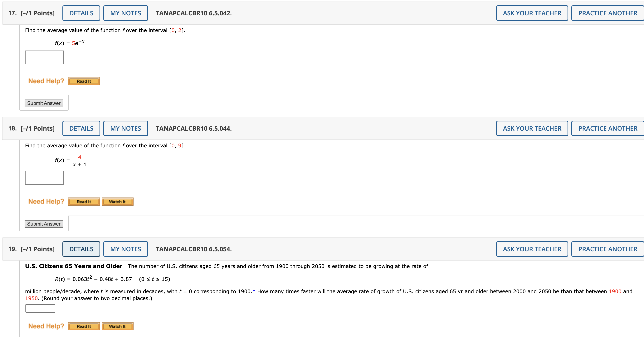This screenshot has height=337, width=644.
Task: Open MY NOTES for question 19
Action: click(x=126, y=249)
